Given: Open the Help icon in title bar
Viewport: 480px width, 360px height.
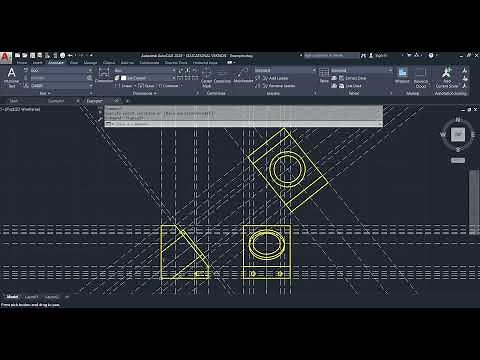Looking at the screenshot, I should [x=431, y=55].
